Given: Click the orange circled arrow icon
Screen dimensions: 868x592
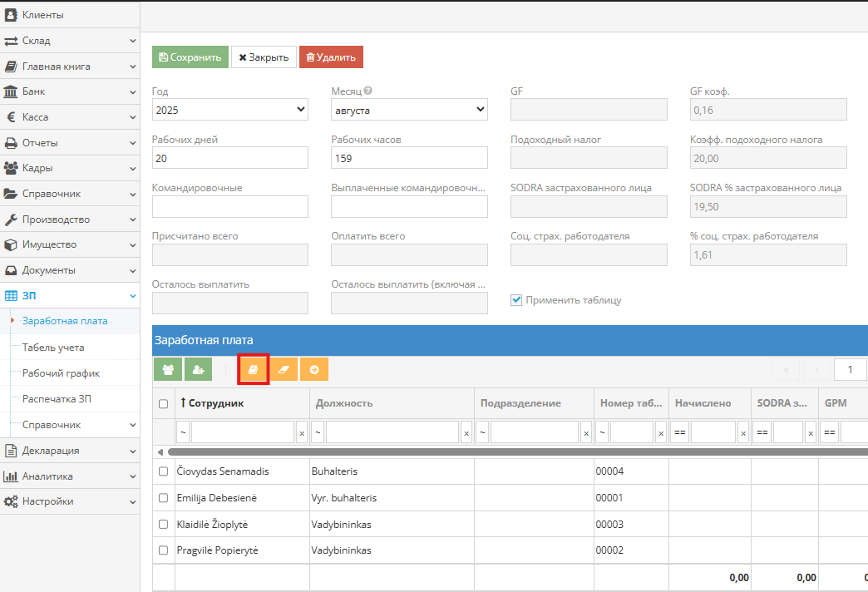Looking at the screenshot, I should 313,370.
